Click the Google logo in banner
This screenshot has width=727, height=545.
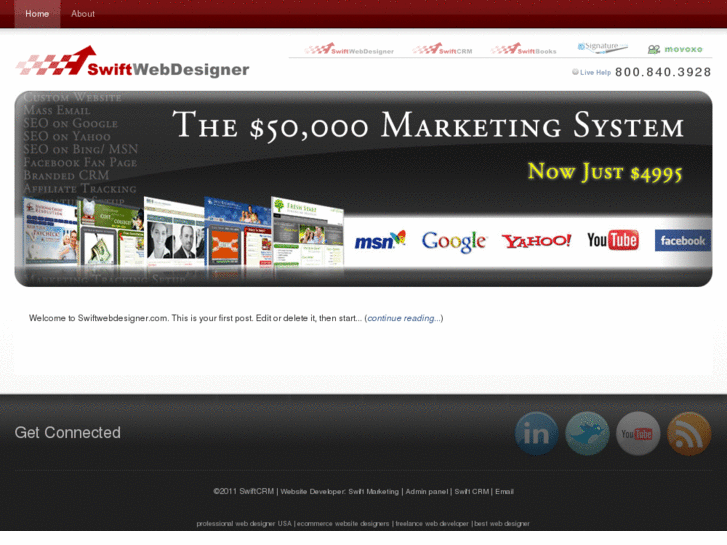click(454, 241)
